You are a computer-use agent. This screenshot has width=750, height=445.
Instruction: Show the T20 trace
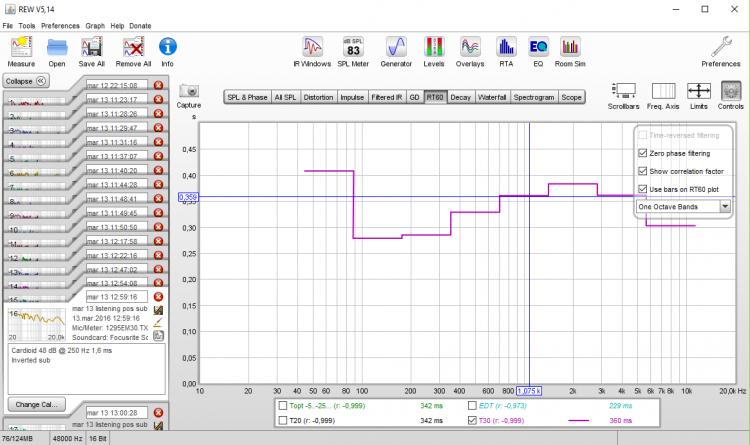click(283, 421)
